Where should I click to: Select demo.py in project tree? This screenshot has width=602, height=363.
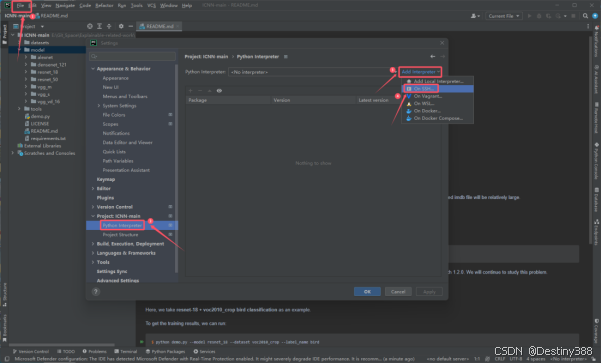click(37, 116)
